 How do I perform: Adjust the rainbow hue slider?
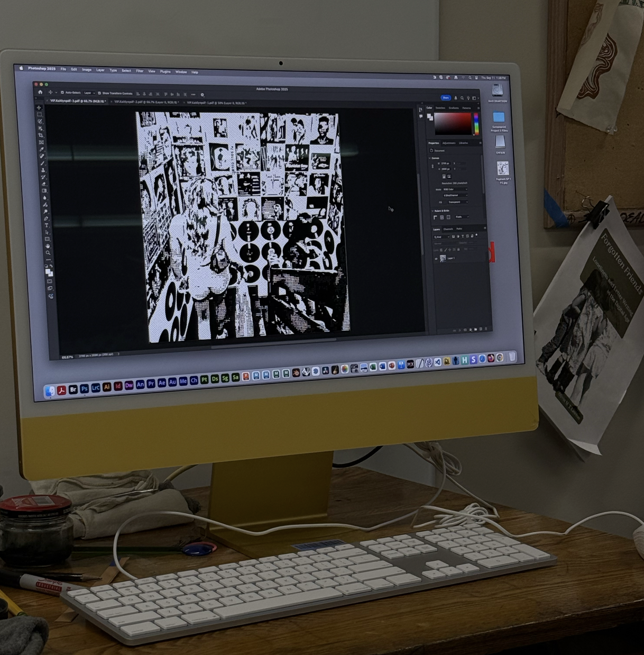click(x=476, y=124)
